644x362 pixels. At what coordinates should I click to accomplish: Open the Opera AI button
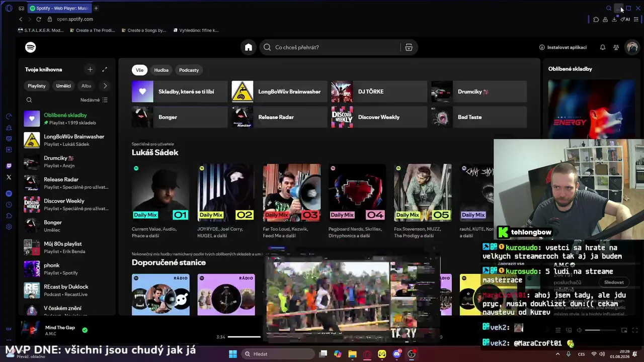625,19
